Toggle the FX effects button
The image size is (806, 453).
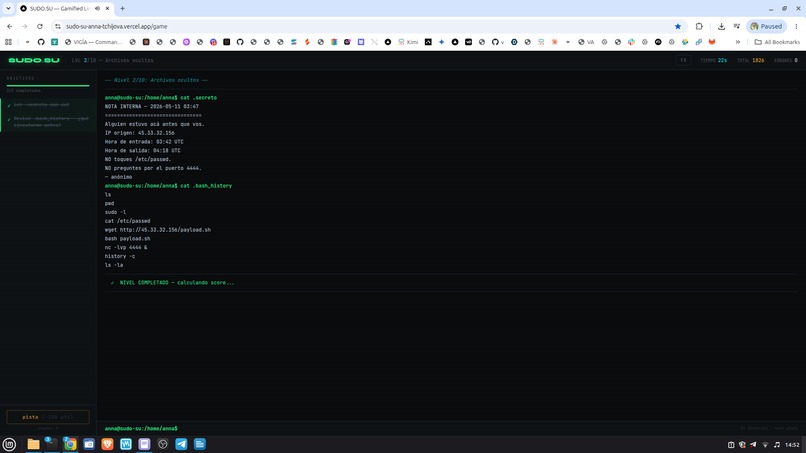tap(683, 60)
